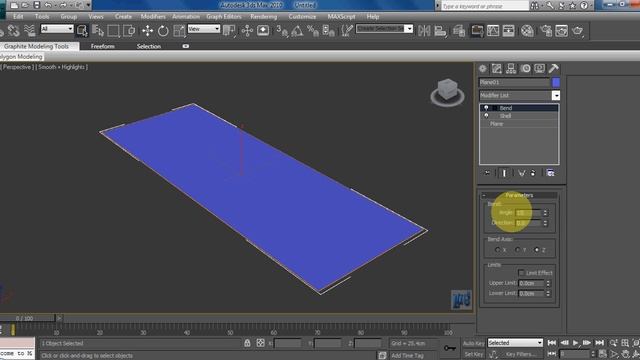Open the Material Editor icon

coord(527,31)
